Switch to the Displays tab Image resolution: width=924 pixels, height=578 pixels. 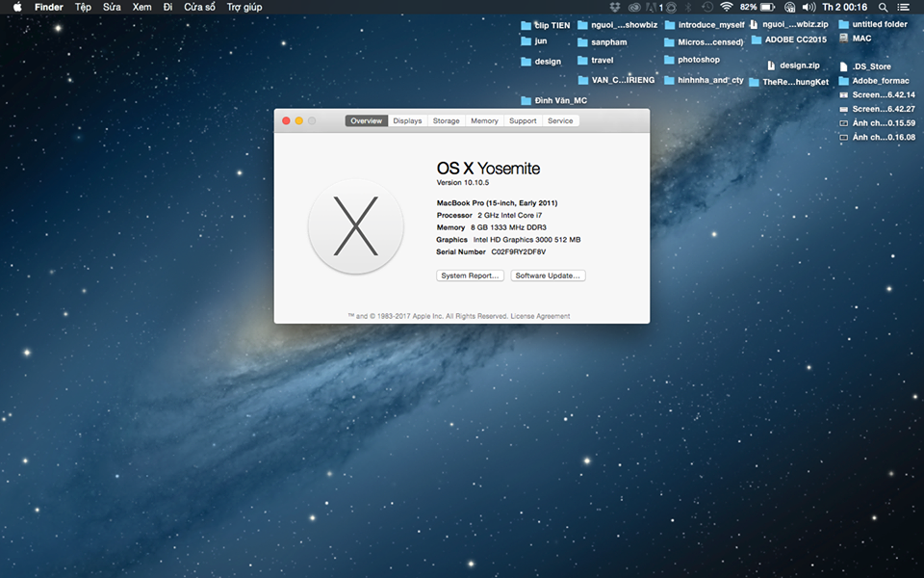407,121
